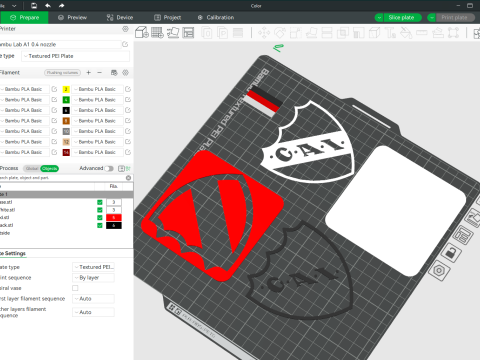Open filament 12 Bambu PLA Basic dropdown
Image resolution: width=480 pixels, height=360 pixels.
click(97, 142)
